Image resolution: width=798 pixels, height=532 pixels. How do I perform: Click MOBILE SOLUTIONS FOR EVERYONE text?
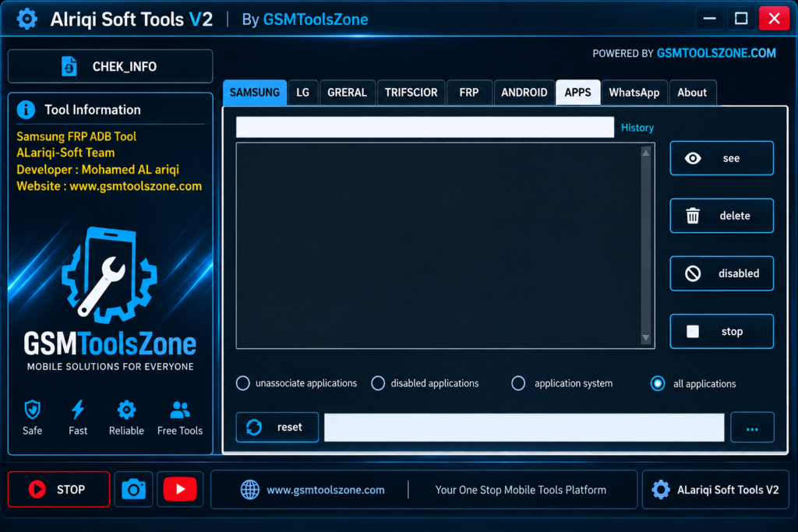click(x=111, y=367)
